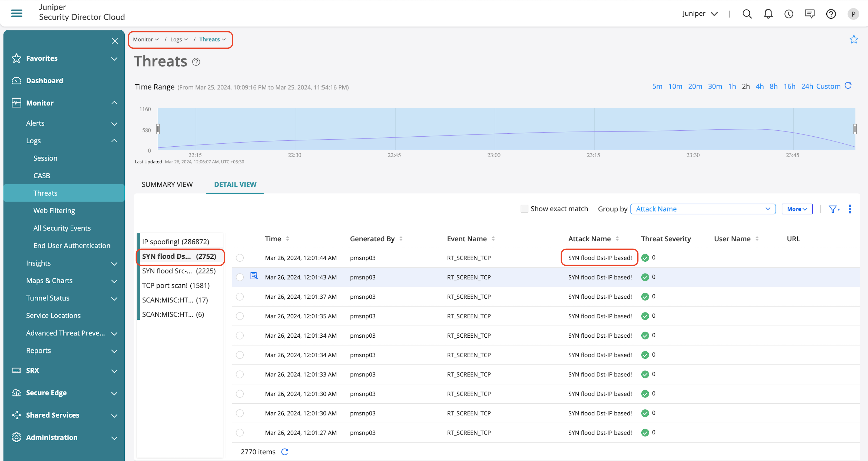Set the time range to 24h
The image size is (868, 461).
pos(807,86)
